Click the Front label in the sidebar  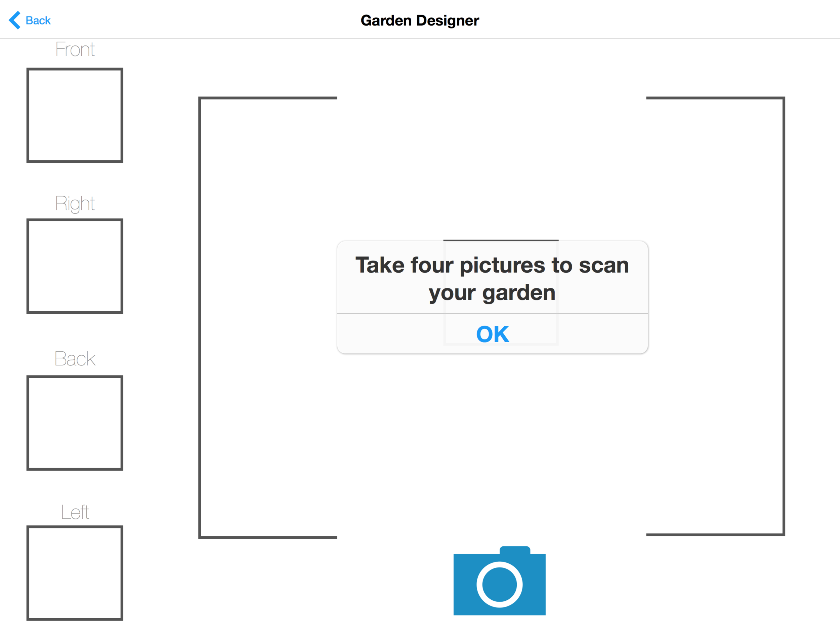tap(75, 49)
